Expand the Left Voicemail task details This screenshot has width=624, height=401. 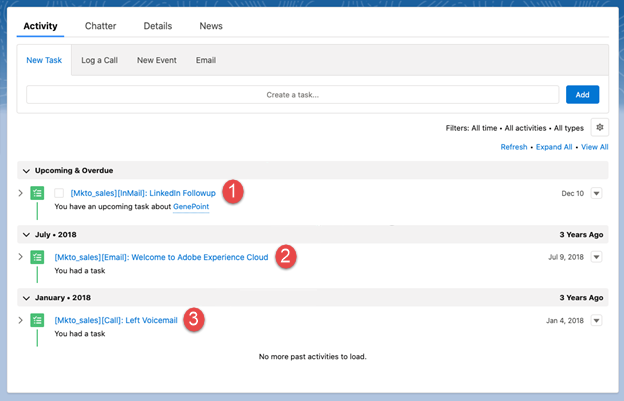pos(21,320)
